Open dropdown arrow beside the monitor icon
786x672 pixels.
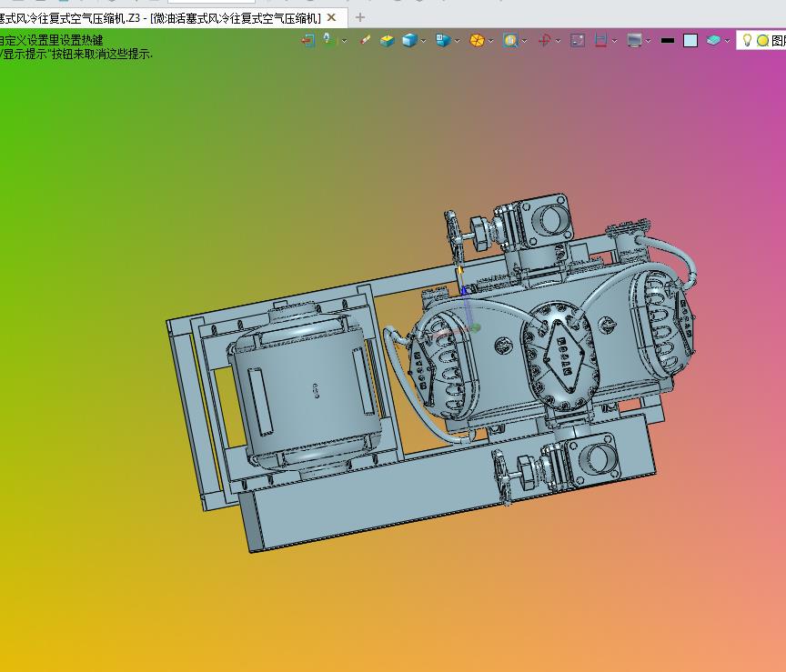pos(649,41)
